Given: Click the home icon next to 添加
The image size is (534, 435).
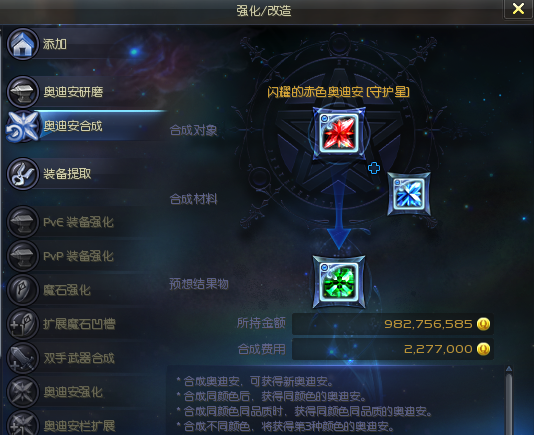Looking at the screenshot, I should point(22,44).
